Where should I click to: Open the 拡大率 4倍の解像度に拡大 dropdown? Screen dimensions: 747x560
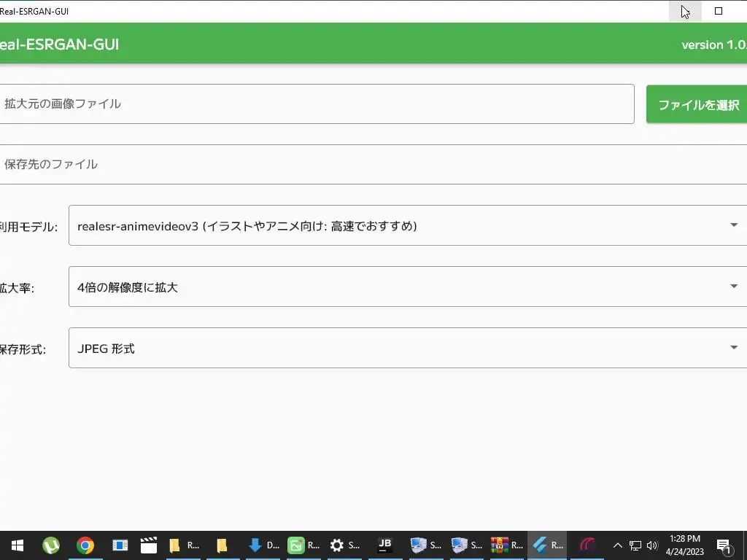(x=408, y=287)
